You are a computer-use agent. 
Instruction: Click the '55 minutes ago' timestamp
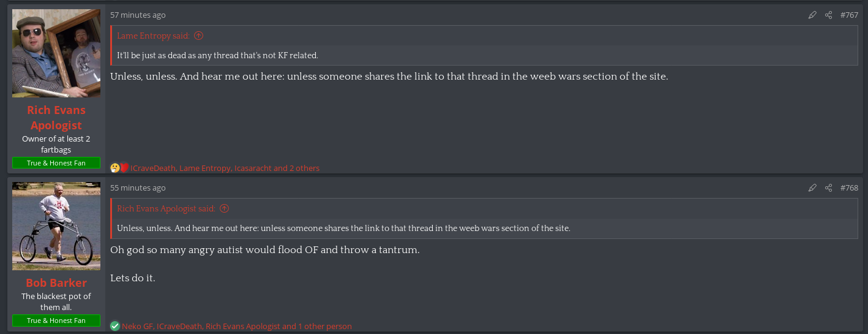[138, 188]
